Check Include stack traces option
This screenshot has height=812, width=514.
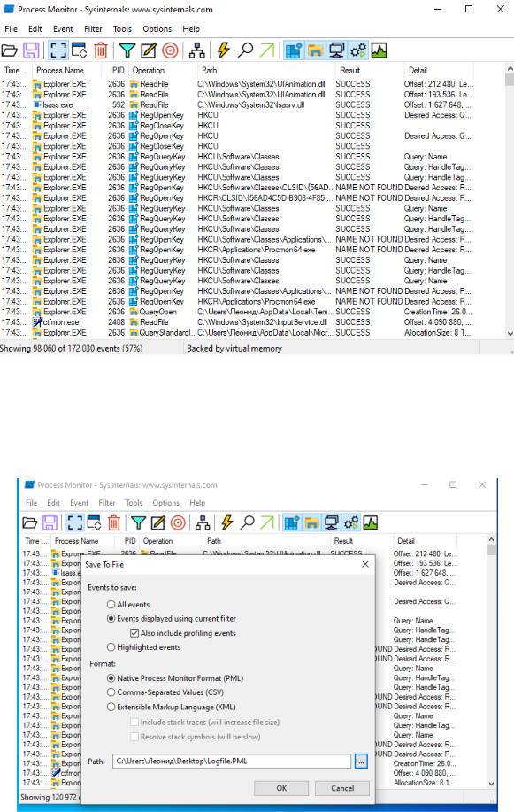pyautogui.click(x=134, y=722)
